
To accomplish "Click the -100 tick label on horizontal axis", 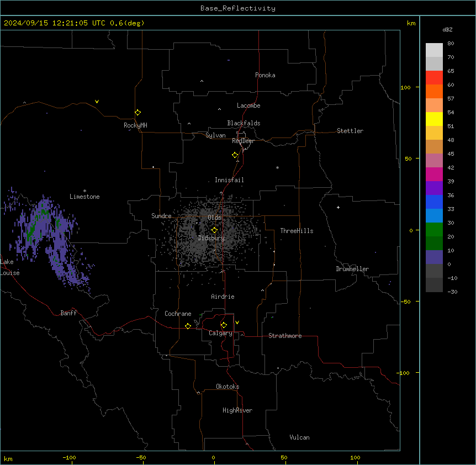I will click(x=69, y=457).
